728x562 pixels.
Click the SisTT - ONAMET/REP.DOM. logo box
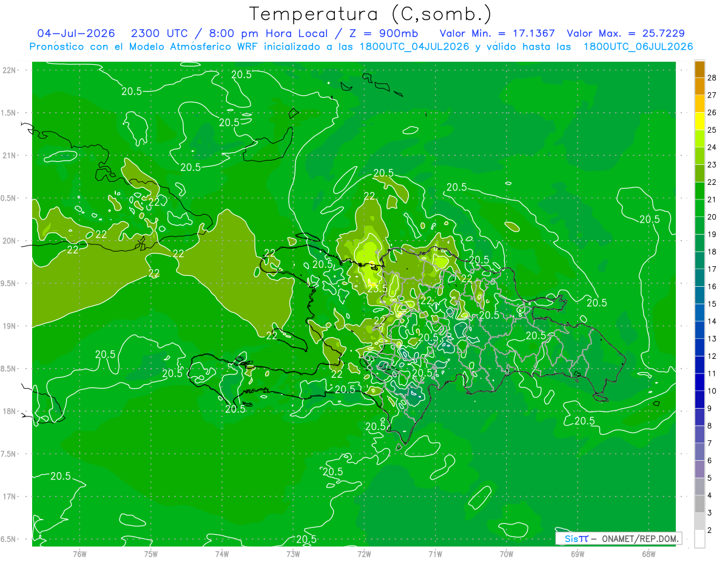click(618, 538)
